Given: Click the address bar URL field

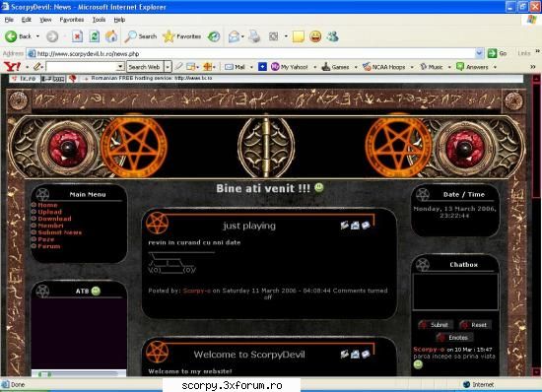Looking at the screenshot, I should 251,53.
